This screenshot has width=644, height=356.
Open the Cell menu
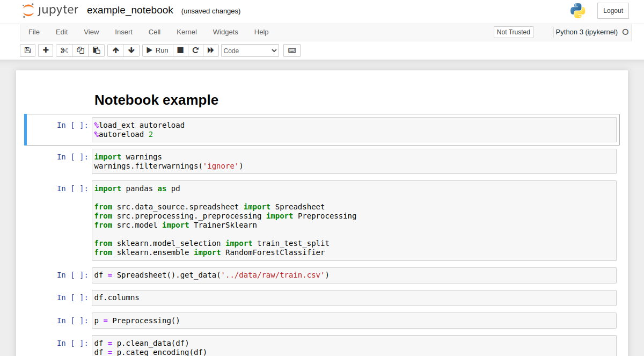pyautogui.click(x=155, y=32)
